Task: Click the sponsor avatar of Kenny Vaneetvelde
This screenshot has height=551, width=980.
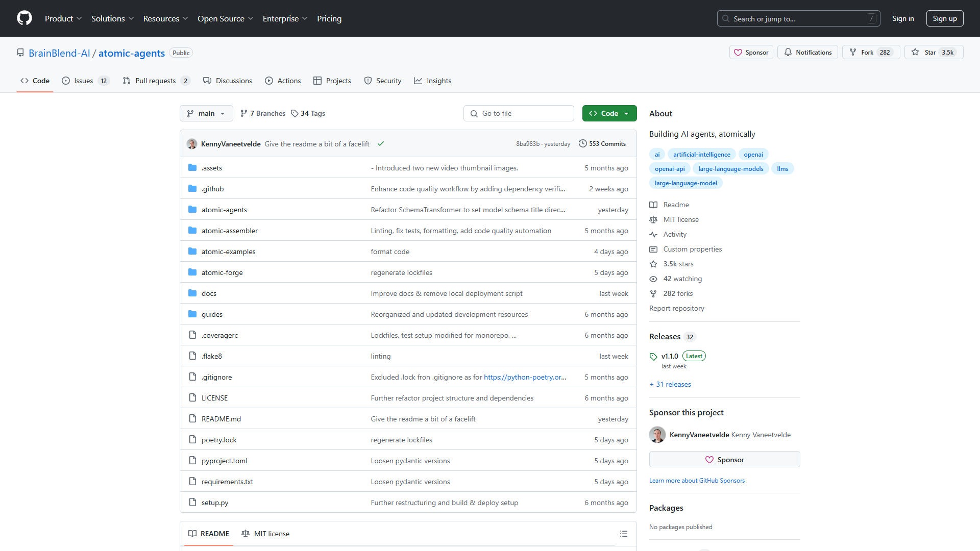Action: point(657,435)
